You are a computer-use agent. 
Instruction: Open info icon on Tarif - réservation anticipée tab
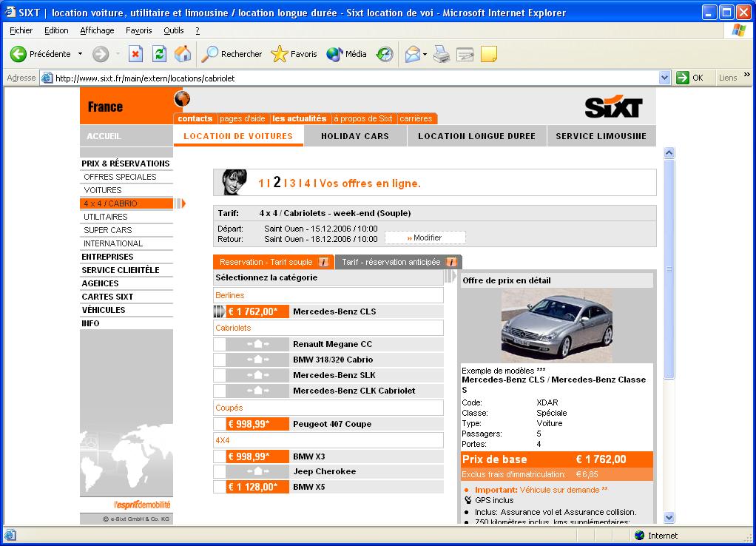(451, 262)
